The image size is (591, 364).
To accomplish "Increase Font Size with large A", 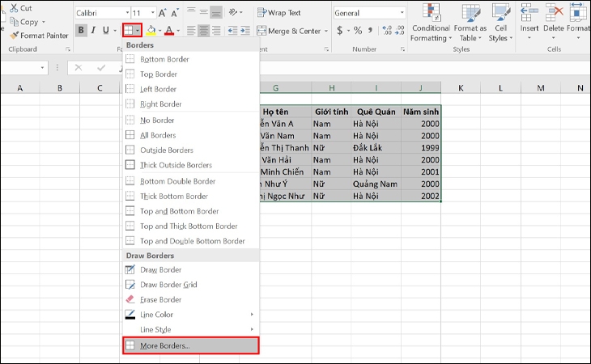I will [x=163, y=13].
